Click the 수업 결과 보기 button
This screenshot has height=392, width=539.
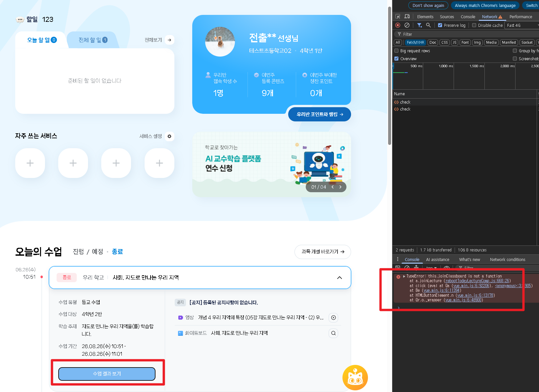point(107,374)
